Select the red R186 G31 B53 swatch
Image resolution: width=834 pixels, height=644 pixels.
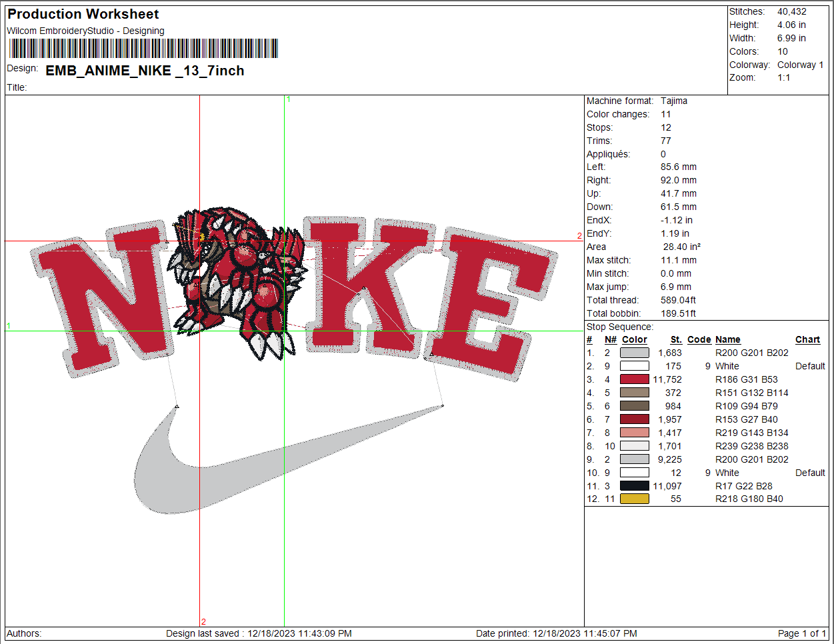click(x=635, y=379)
